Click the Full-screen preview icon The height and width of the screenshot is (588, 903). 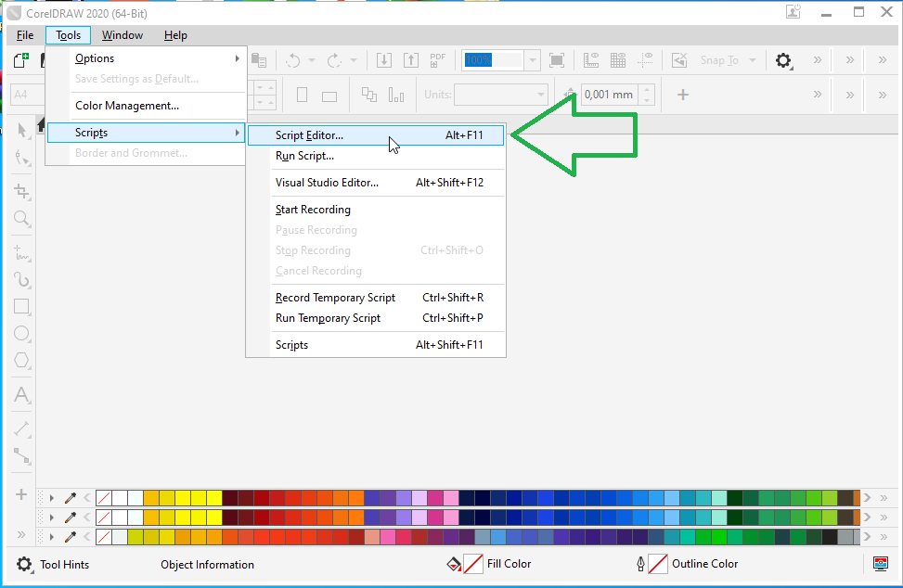(557, 60)
